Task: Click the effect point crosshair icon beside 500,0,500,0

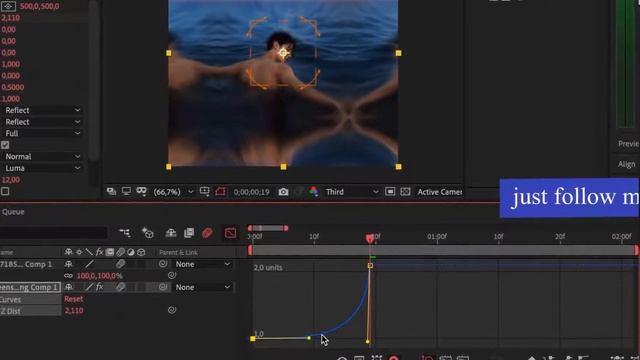Action: tap(8, 6)
